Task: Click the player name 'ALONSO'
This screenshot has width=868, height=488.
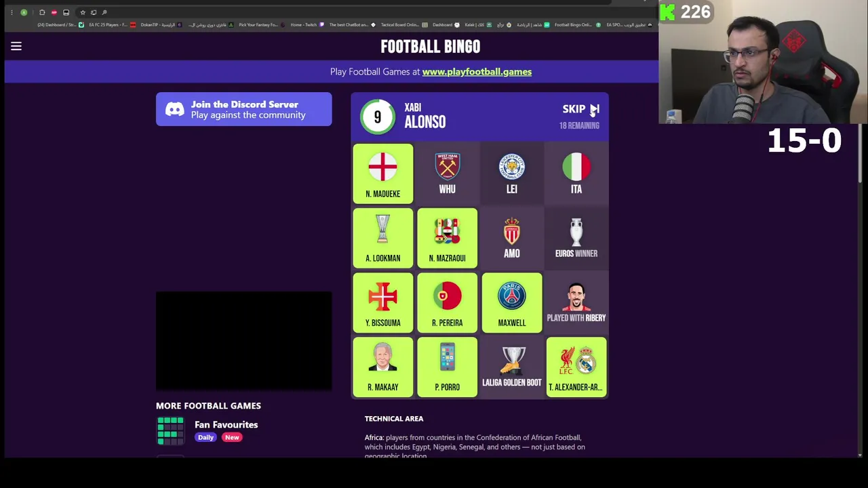Action: pos(425,122)
